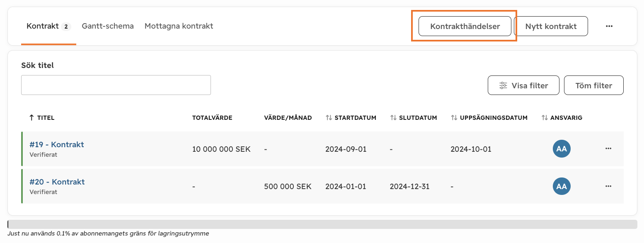
Task: Open three-dots menu for #20 - Kontrakt row
Action: pos(608,186)
